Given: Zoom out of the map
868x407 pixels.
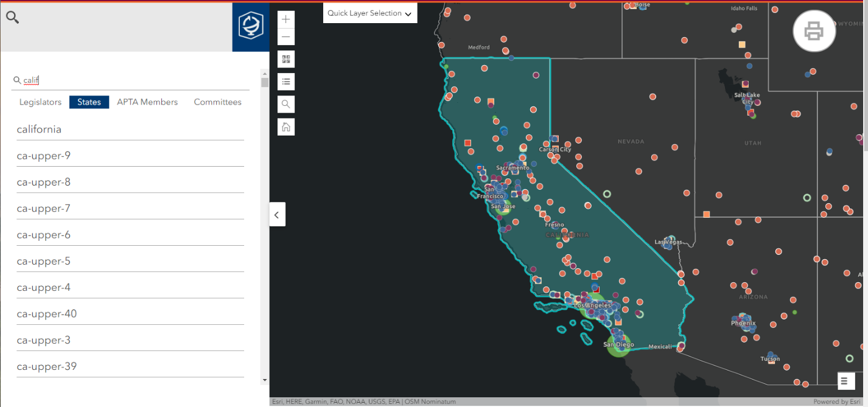Looking at the screenshot, I should click(286, 37).
